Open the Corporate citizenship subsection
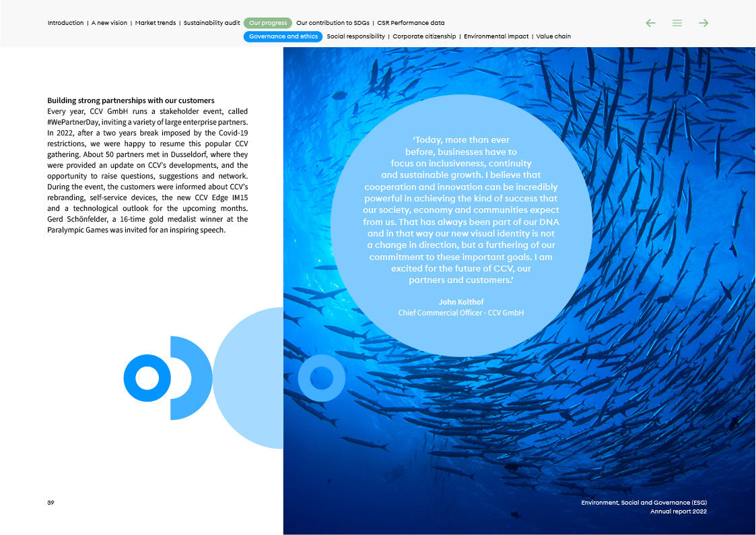 pyautogui.click(x=424, y=36)
